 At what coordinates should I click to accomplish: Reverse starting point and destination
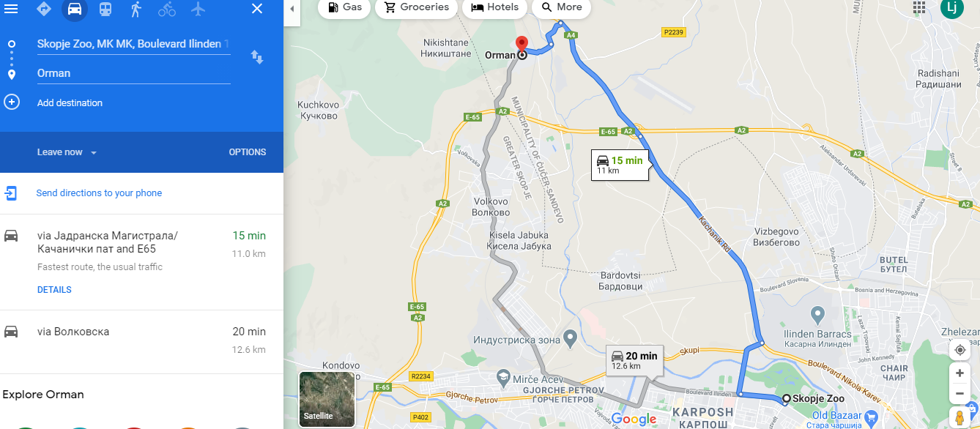[257, 57]
